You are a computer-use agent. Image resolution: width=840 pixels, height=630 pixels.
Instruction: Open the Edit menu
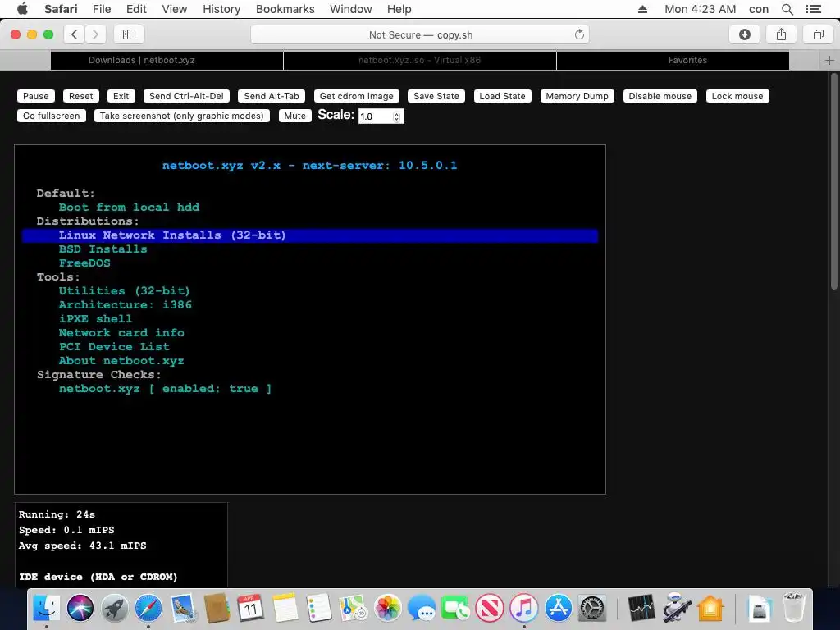(x=136, y=9)
